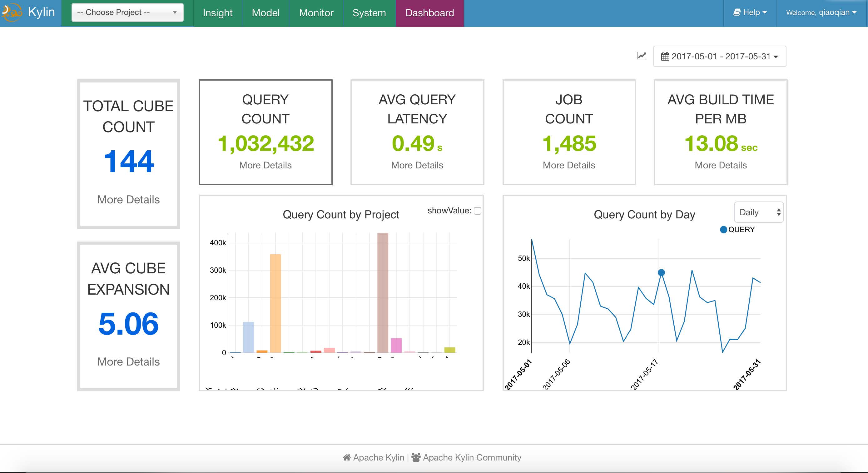The image size is (868, 473).
Task: Click the 144 total cube count value
Action: [129, 162]
